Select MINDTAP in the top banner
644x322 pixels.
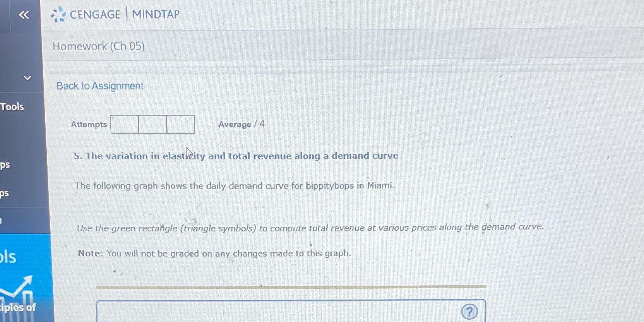pos(156,14)
